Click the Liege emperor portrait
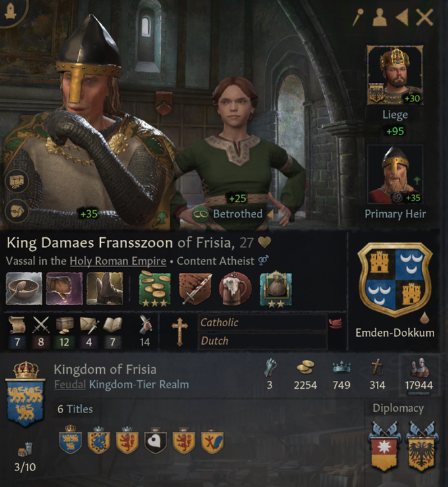The width and height of the screenshot is (448, 487). click(x=395, y=75)
